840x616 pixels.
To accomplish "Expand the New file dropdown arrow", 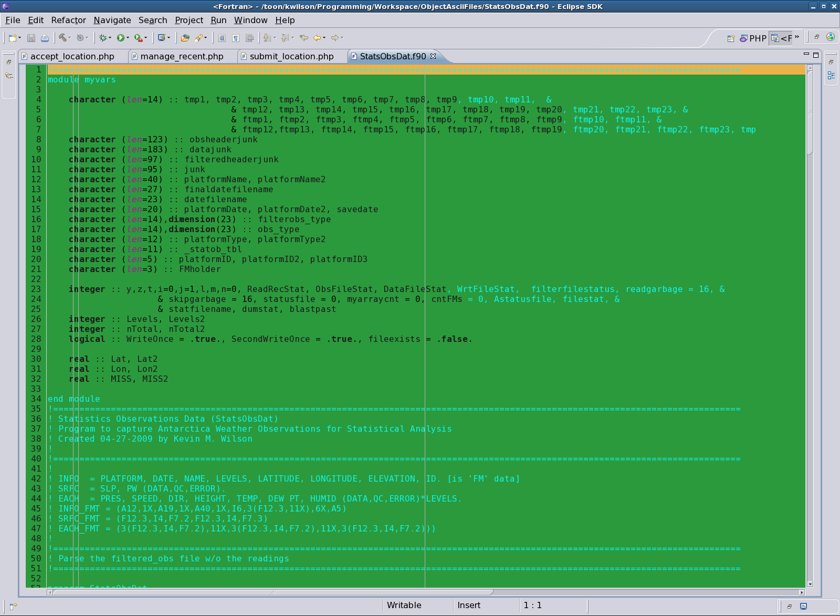I will (20, 38).
